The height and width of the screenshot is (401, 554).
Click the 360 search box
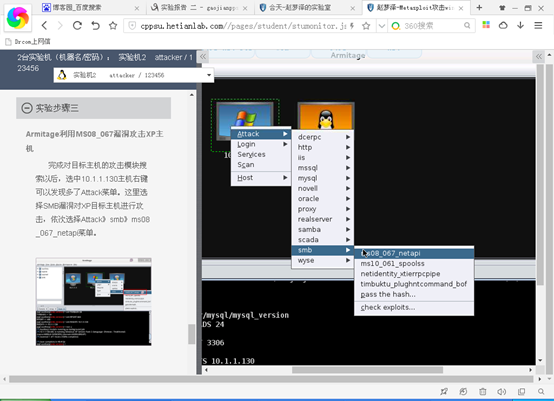pos(430,26)
